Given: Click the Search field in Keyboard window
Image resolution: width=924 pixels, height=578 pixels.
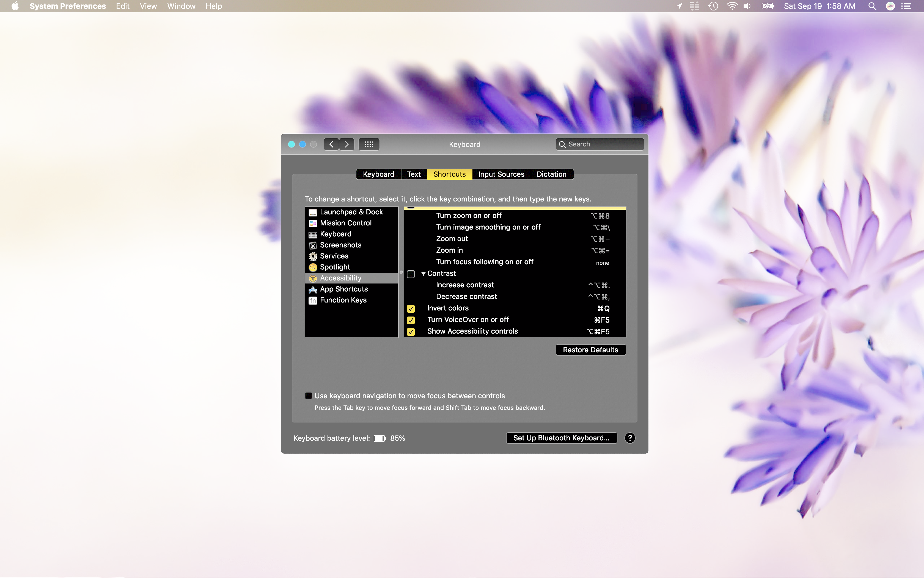Looking at the screenshot, I should pyautogui.click(x=600, y=144).
